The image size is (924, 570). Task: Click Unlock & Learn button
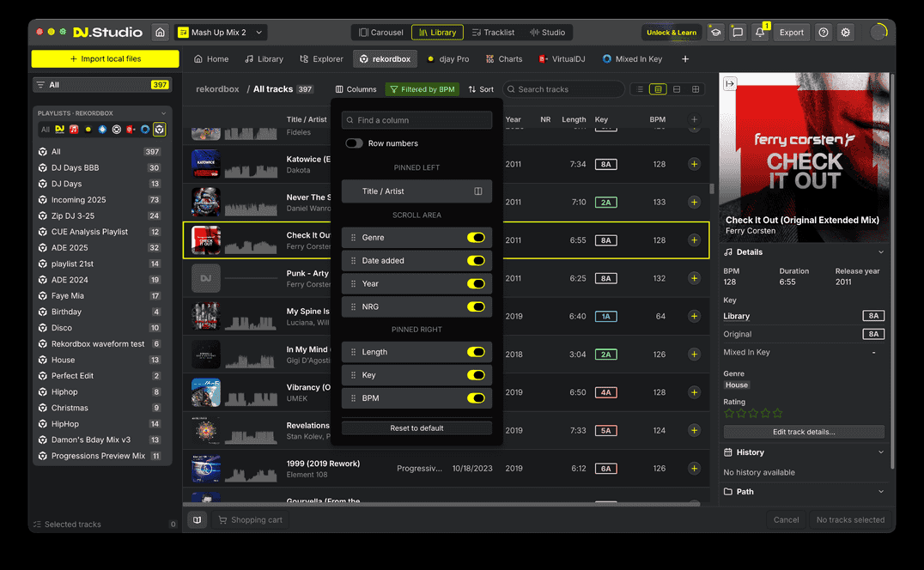[672, 33]
